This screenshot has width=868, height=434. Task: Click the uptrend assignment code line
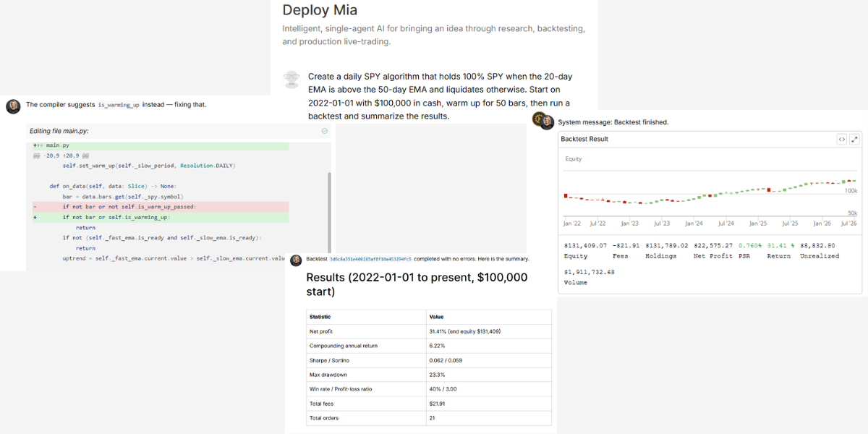point(174,258)
